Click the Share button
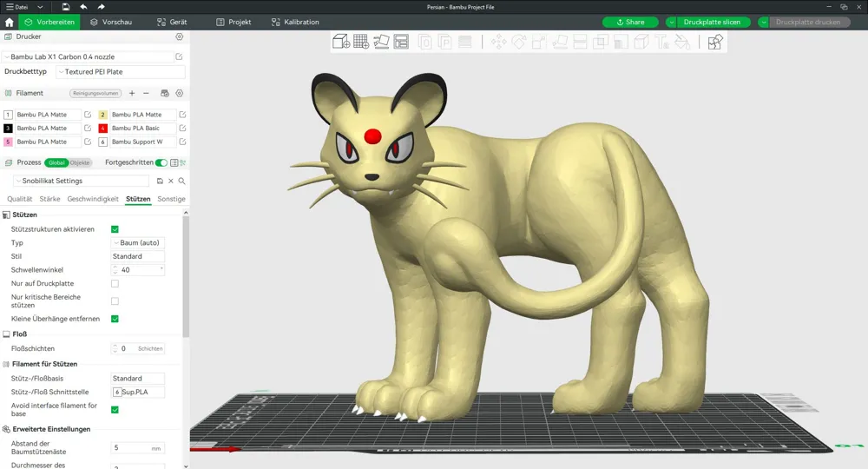 pyautogui.click(x=630, y=23)
